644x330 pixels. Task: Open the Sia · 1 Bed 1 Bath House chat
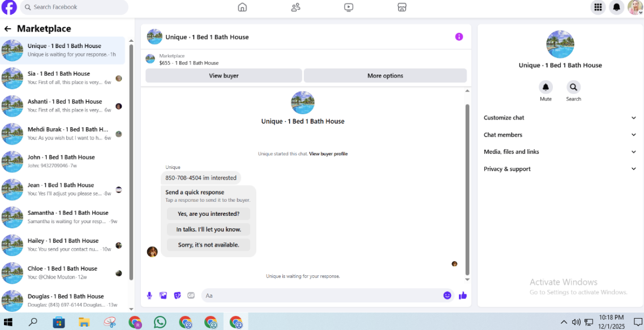pos(62,79)
